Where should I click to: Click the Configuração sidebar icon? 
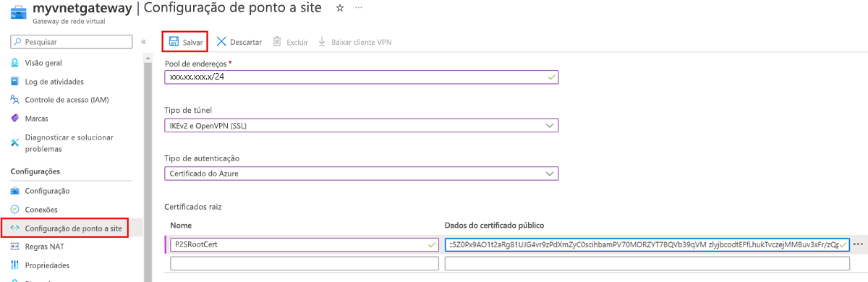[15, 191]
